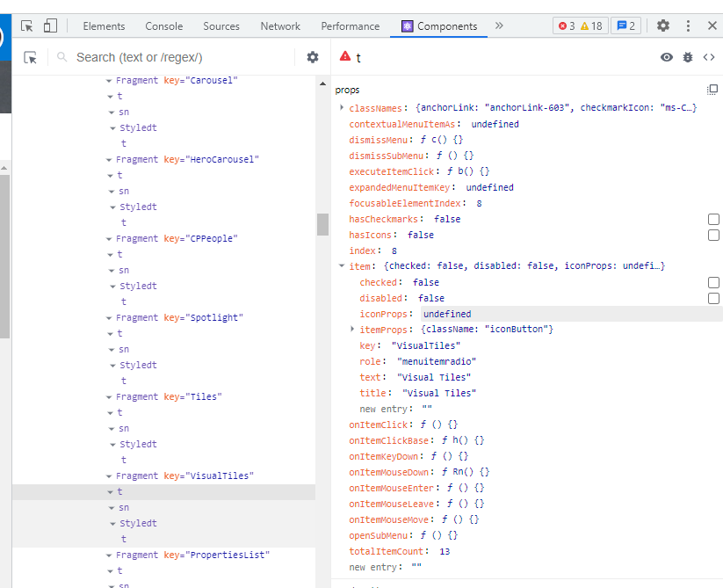Click the eye icon to inspect matching DOM element
The height and width of the screenshot is (588, 723).
(665, 56)
